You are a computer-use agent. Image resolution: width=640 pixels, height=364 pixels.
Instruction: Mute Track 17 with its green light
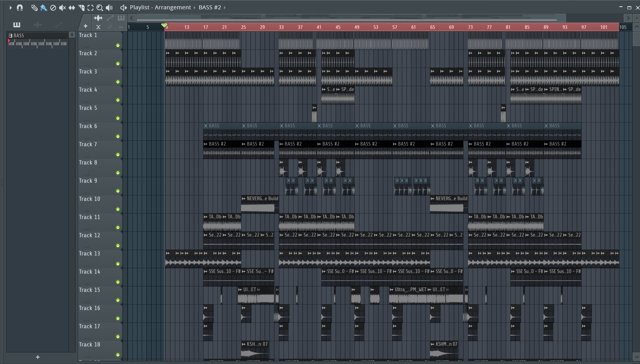pyautogui.click(x=118, y=336)
